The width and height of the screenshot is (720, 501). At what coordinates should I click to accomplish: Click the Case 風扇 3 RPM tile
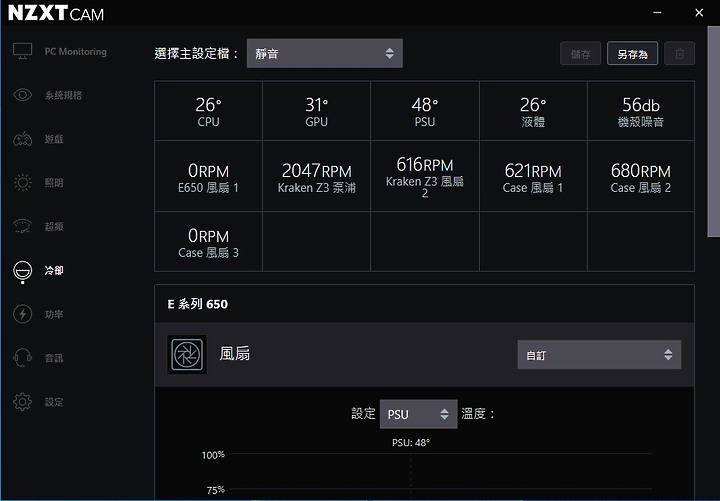pyautogui.click(x=208, y=242)
